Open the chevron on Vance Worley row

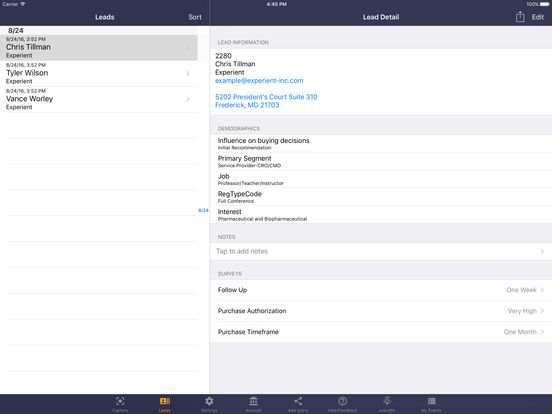click(188, 99)
